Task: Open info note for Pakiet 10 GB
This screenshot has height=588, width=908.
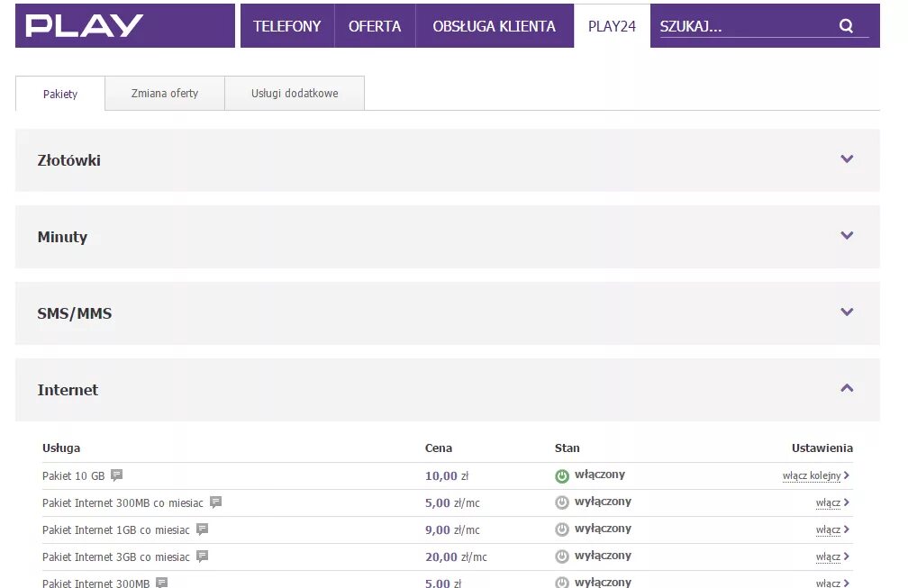Action: pos(116,475)
